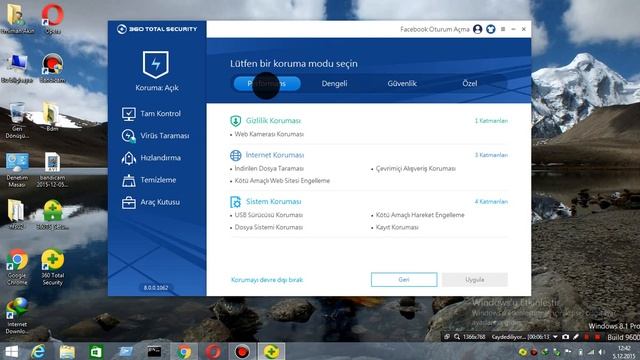
Task: Open 360 Total Security desktop shortcut
Action: pyautogui.click(x=53, y=267)
